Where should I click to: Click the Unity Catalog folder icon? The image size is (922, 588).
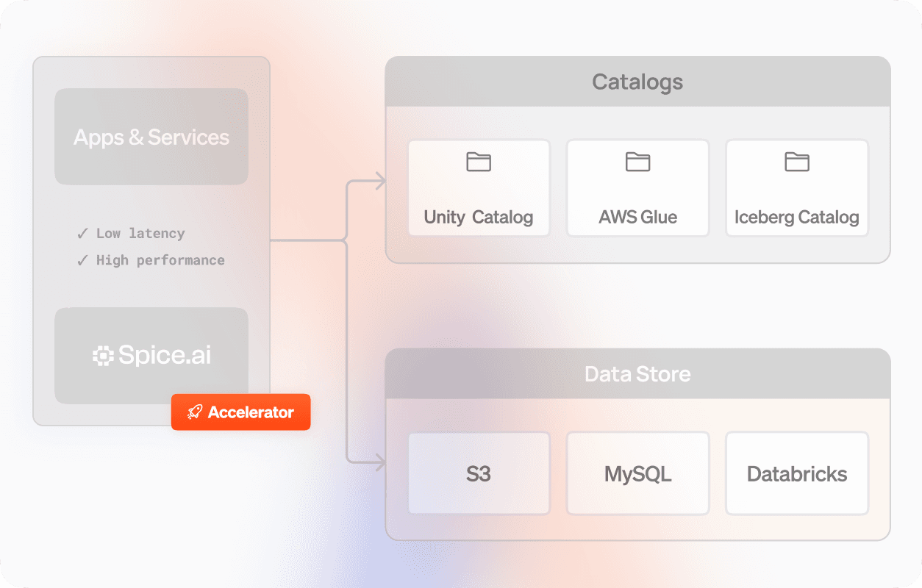tap(479, 162)
